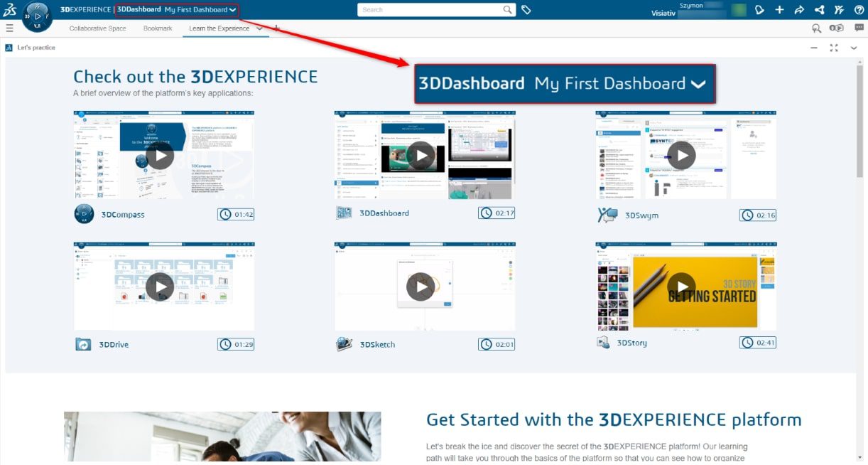The height and width of the screenshot is (465, 868).
Task: Minimize the Let's practice widget
Action: click(814, 48)
